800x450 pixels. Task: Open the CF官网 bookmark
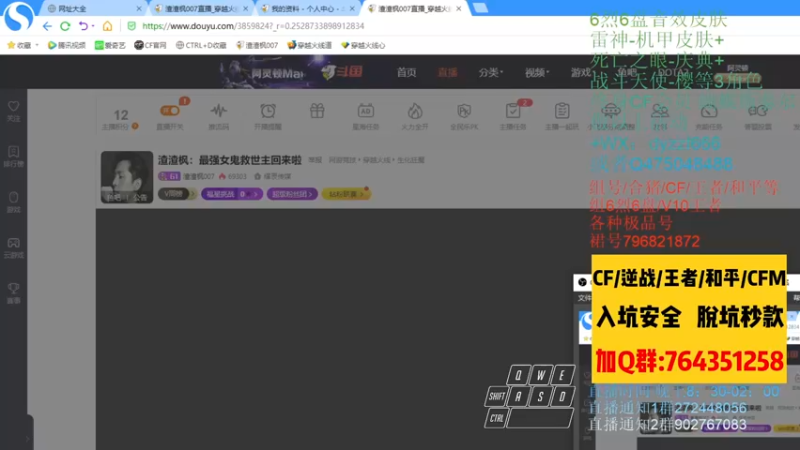click(150, 45)
